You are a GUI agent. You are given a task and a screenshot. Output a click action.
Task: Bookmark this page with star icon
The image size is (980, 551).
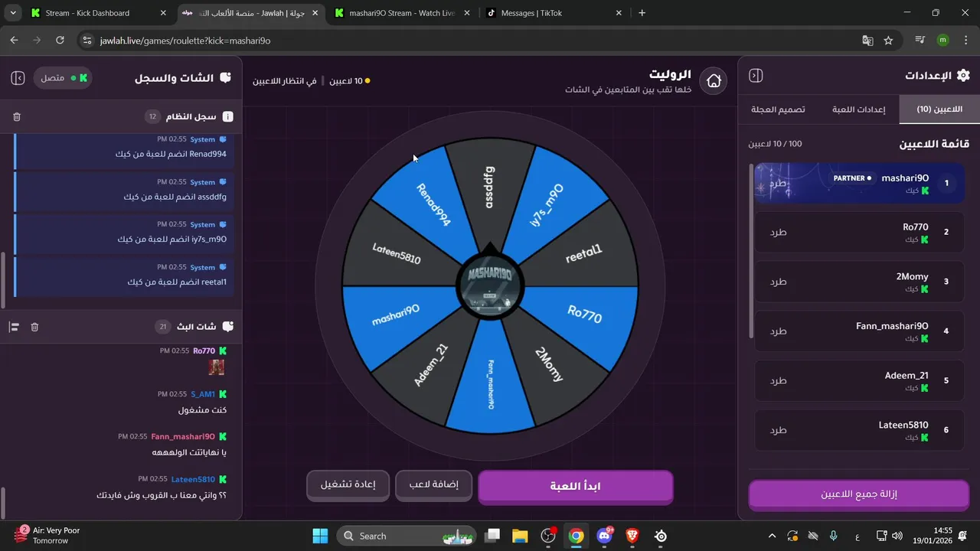888,41
